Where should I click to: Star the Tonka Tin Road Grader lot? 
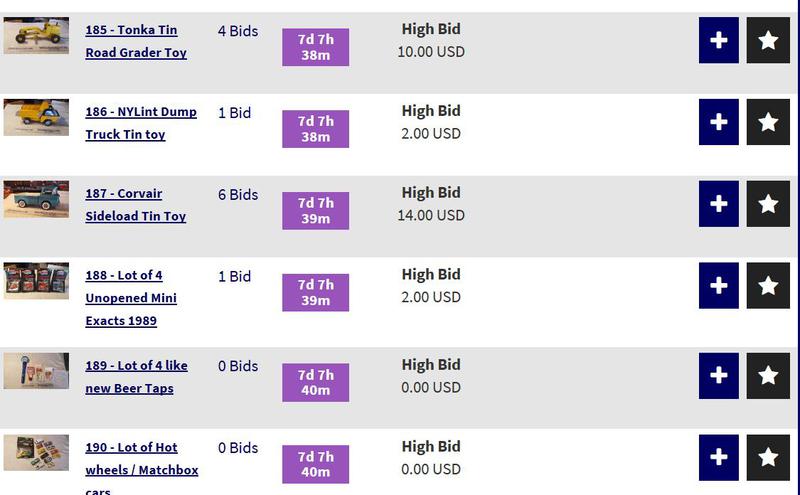click(768, 40)
